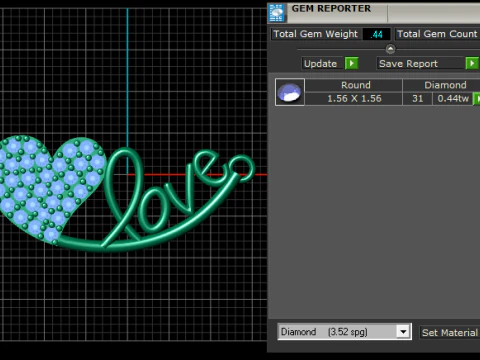480x360 pixels.
Task: Click the Save Report button
Action: (421, 63)
